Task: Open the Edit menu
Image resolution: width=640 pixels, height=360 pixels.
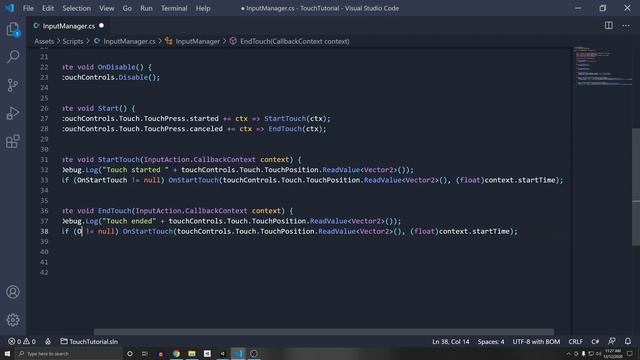Action: (48, 8)
